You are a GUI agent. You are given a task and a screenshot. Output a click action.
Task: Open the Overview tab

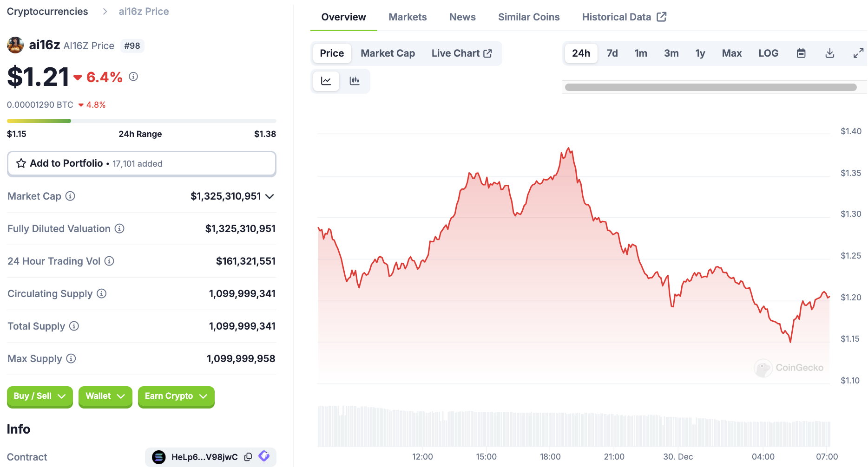tap(343, 17)
